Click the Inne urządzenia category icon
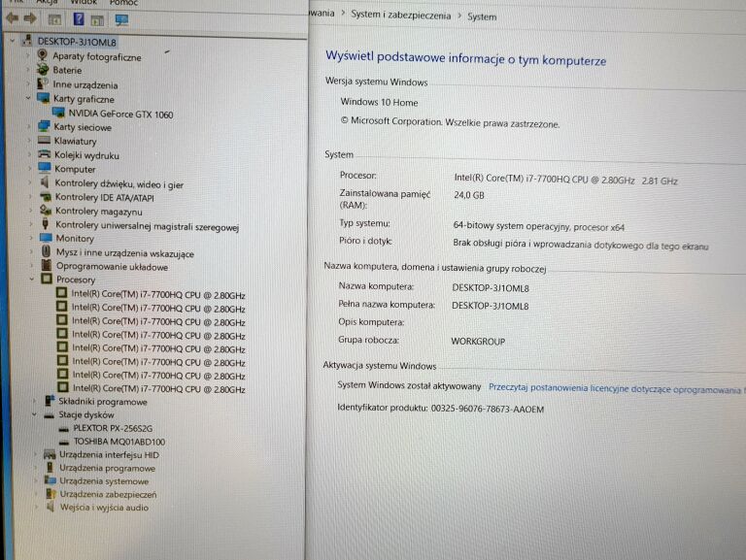 [43, 83]
